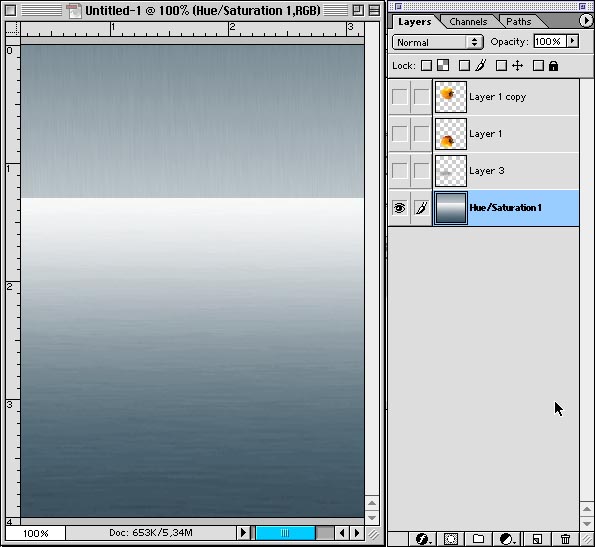The width and height of the screenshot is (595, 547).
Task: Click the paintbrush lock image icon
Action: pos(480,66)
